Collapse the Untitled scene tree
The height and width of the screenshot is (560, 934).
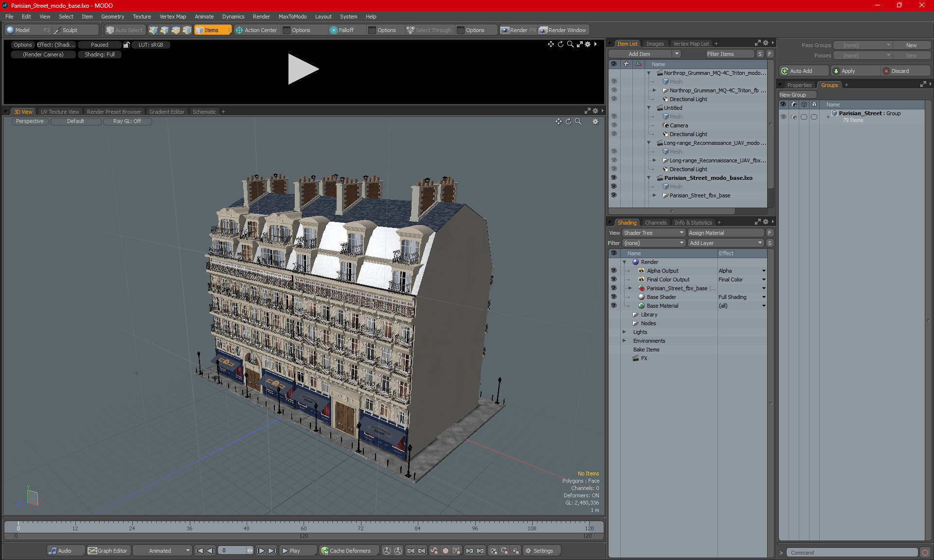point(648,108)
